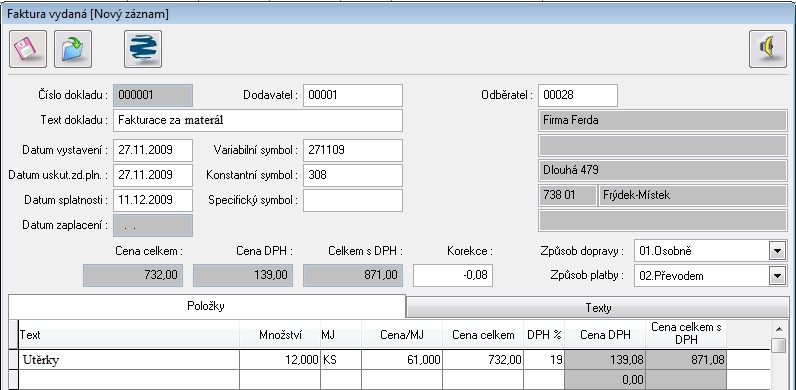Click the Text column header
796x390 pixels.
pyautogui.click(x=128, y=335)
